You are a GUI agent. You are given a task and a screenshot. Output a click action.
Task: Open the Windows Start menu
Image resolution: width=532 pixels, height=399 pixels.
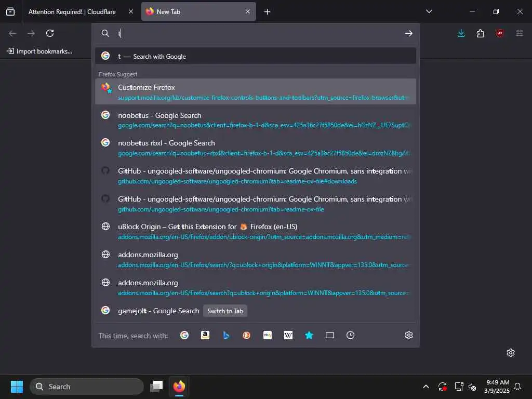click(x=17, y=387)
